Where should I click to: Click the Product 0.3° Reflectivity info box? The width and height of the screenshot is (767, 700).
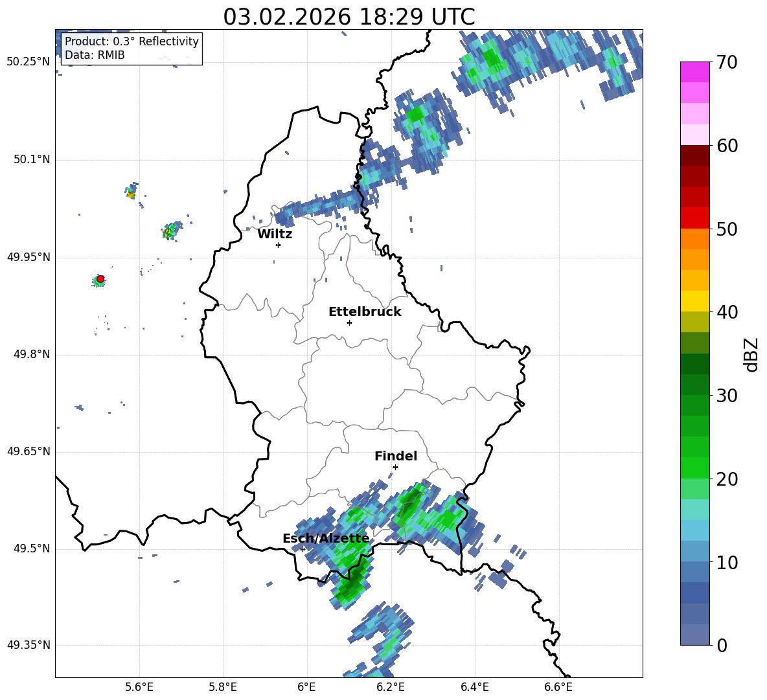[132, 48]
